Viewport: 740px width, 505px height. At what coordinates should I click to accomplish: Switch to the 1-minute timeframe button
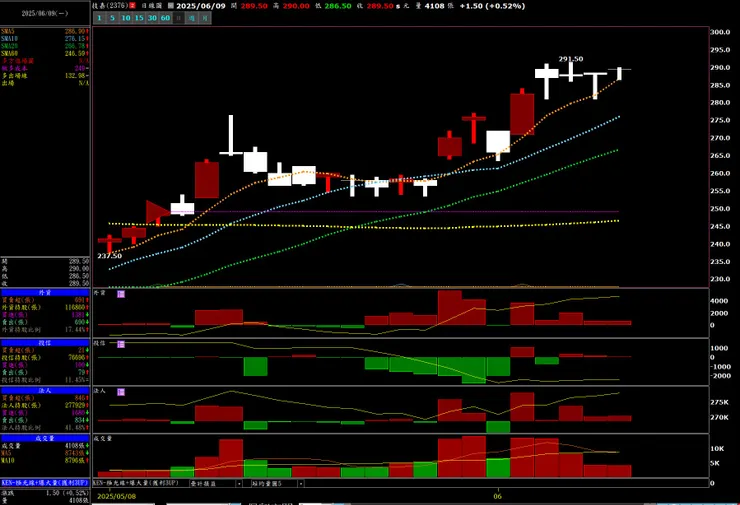point(99,18)
